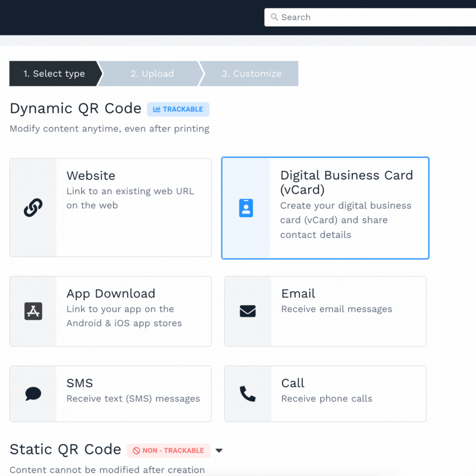
Task: Go to step 1. Select type
Action: tap(54, 74)
